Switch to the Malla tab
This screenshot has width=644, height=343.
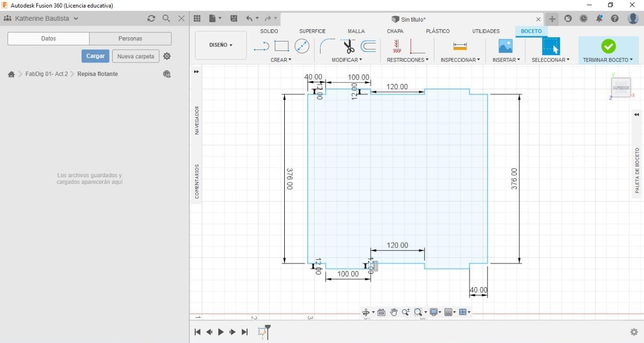coord(356,31)
